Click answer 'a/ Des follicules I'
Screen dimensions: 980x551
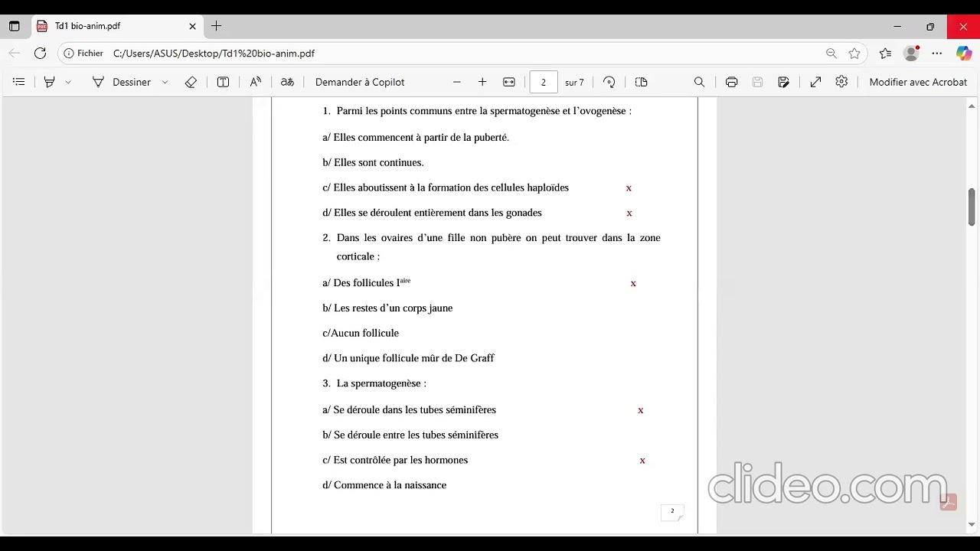[367, 282]
